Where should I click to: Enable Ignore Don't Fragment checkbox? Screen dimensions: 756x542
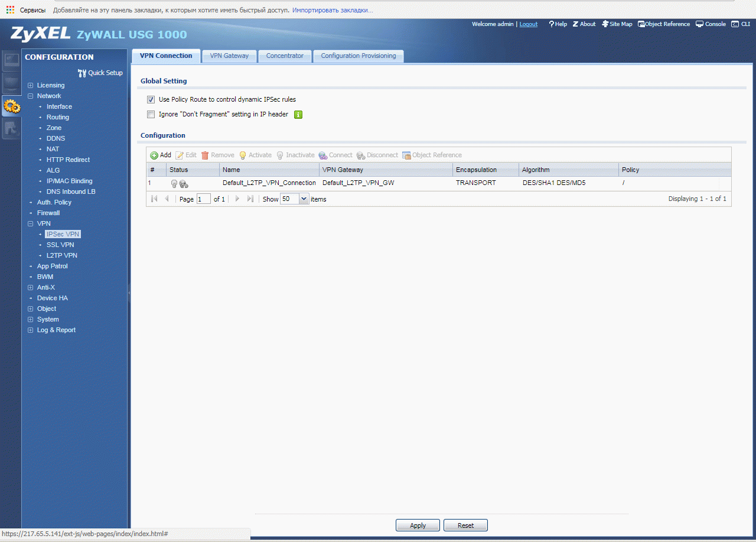click(x=151, y=114)
